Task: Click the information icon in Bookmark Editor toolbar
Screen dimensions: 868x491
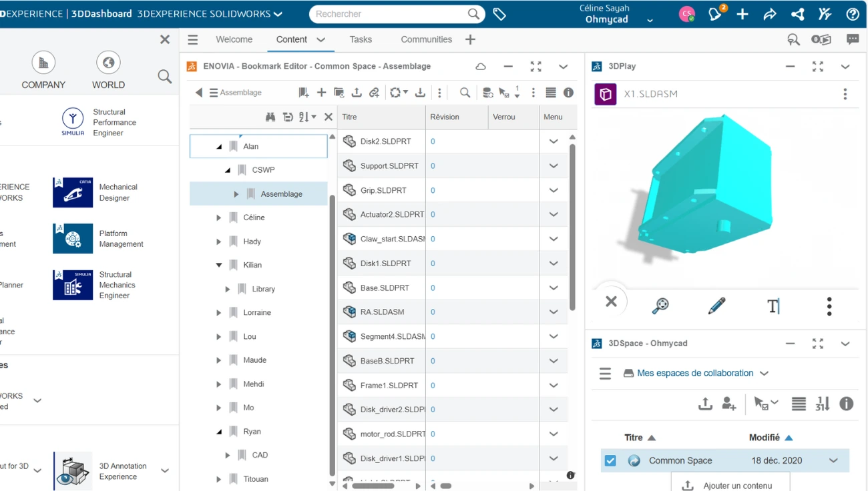Action: 568,93
